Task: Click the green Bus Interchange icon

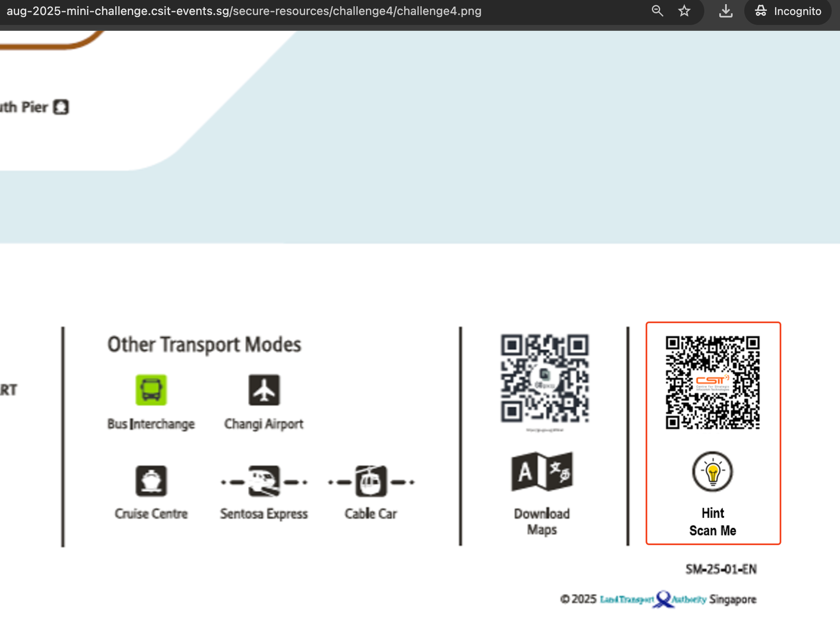Action: click(x=151, y=390)
